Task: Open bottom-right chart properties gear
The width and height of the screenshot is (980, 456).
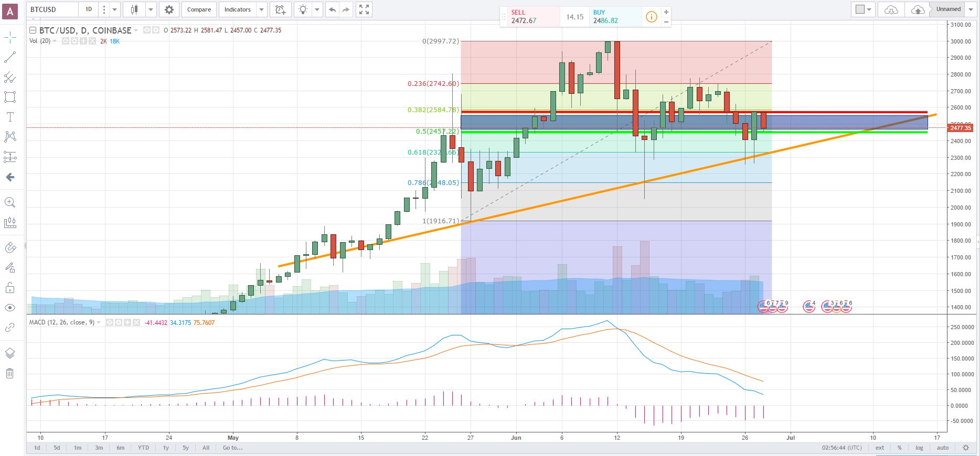Action: click(966, 448)
